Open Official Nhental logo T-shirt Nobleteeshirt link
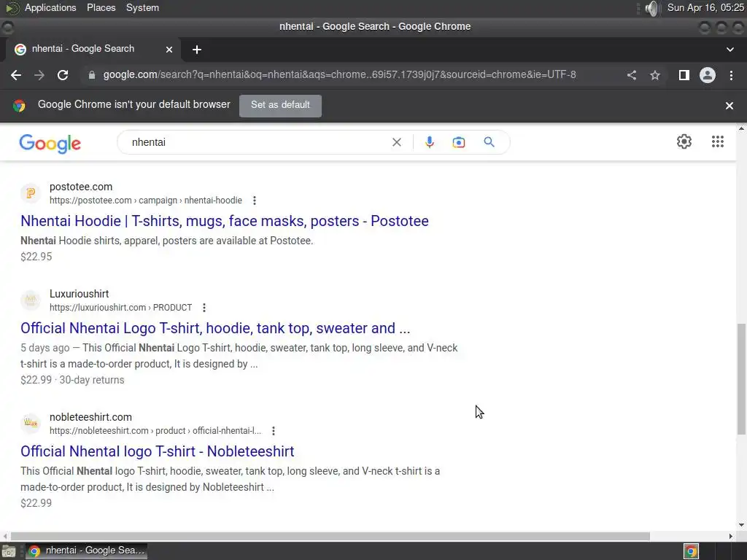747x560 pixels. [x=158, y=451]
